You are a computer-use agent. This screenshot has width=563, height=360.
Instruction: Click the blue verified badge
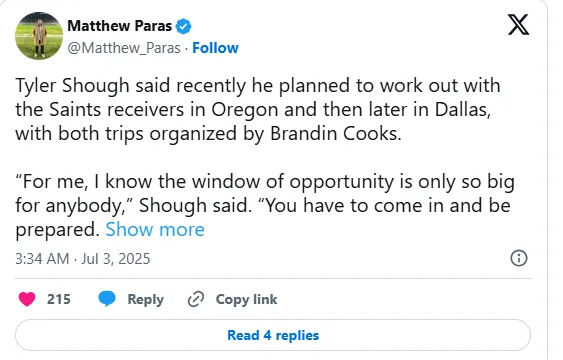[x=183, y=26]
